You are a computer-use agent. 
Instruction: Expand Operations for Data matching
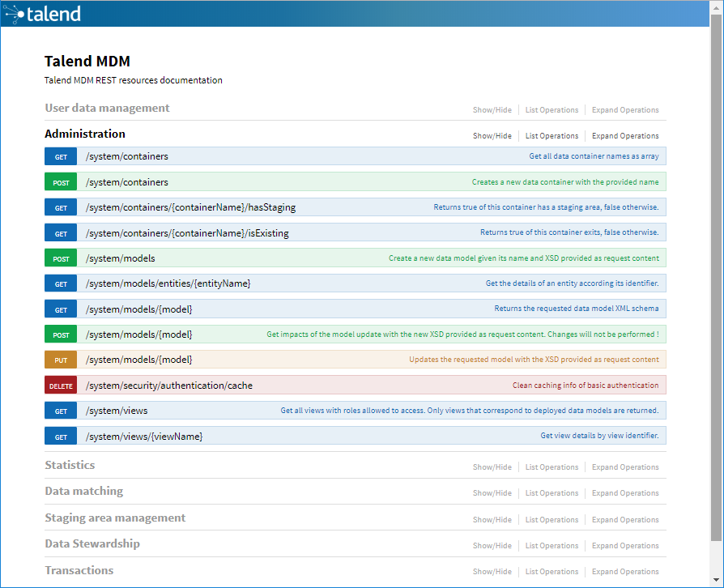(624, 493)
